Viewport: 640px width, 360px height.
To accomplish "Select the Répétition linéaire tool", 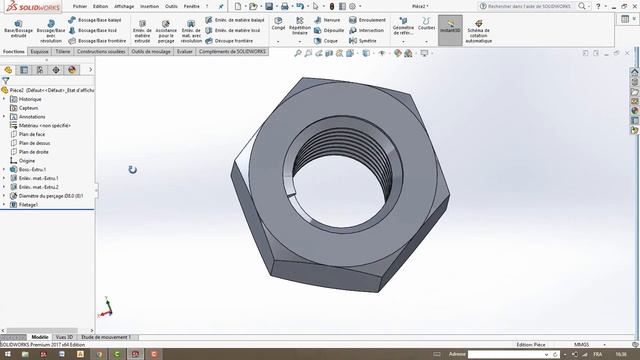I will pyautogui.click(x=300, y=26).
